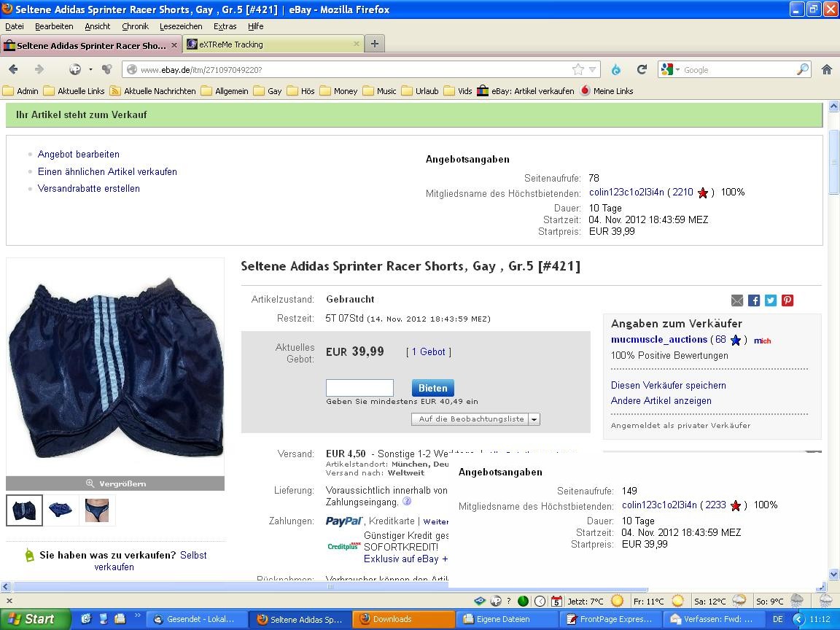
Task: Click the browser back arrow
Action: (13, 70)
